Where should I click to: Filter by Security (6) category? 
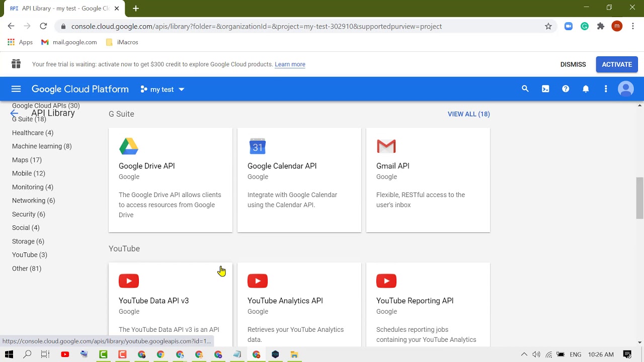[x=29, y=214]
